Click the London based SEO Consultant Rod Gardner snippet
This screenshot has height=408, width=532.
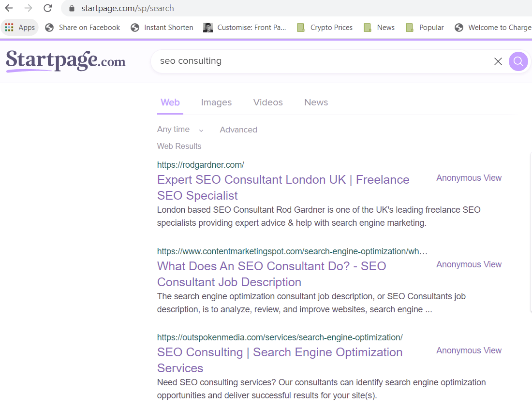coord(319,217)
